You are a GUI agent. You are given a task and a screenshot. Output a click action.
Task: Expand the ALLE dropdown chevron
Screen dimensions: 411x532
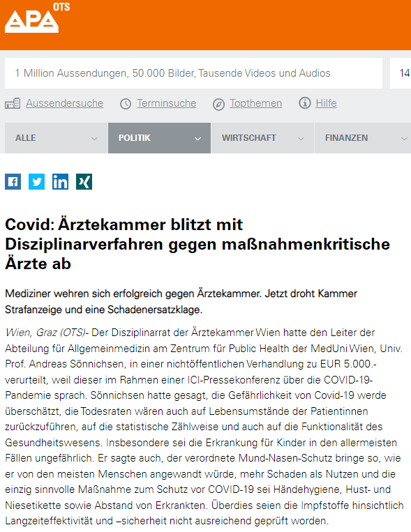pyautogui.click(x=94, y=139)
